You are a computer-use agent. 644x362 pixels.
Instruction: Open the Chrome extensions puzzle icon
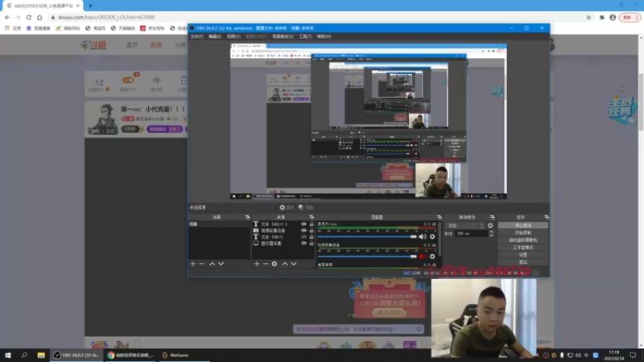pyautogui.click(x=601, y=17)
